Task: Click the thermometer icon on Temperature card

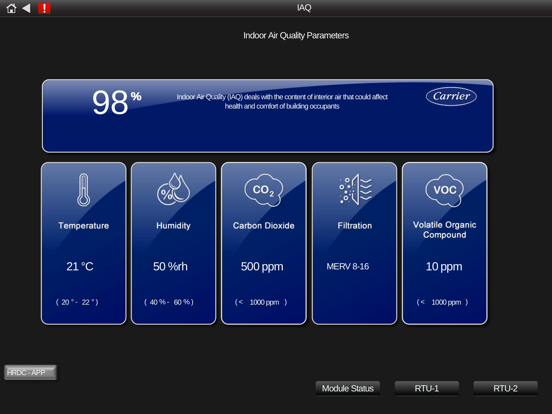Action: (x=83, y=190)
